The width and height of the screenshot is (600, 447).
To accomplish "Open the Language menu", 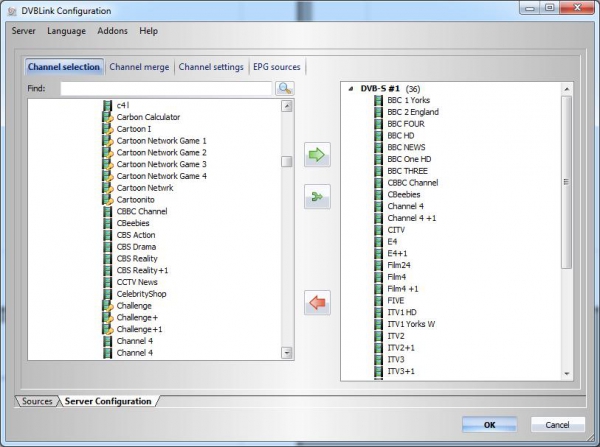I will click(x=66, y=31).
